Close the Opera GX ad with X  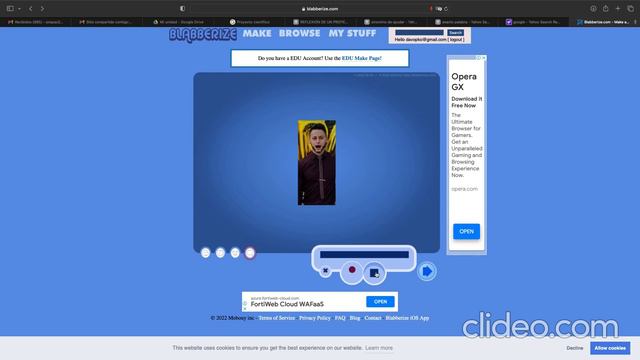[x=484, y=58]
